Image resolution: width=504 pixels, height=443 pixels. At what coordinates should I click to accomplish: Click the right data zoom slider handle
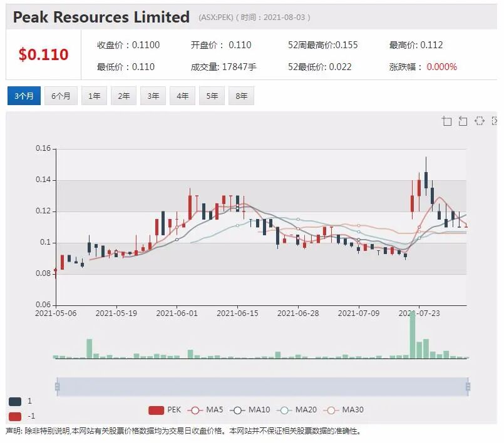click(x=468, y=387)
